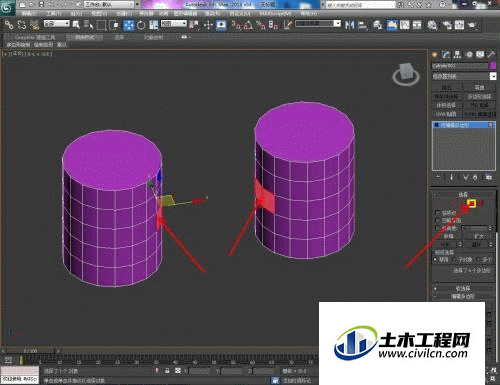Screen dimensions: 500x385
Task: Open the named selection sets dropdown
Action: click(x=318, y=24)
